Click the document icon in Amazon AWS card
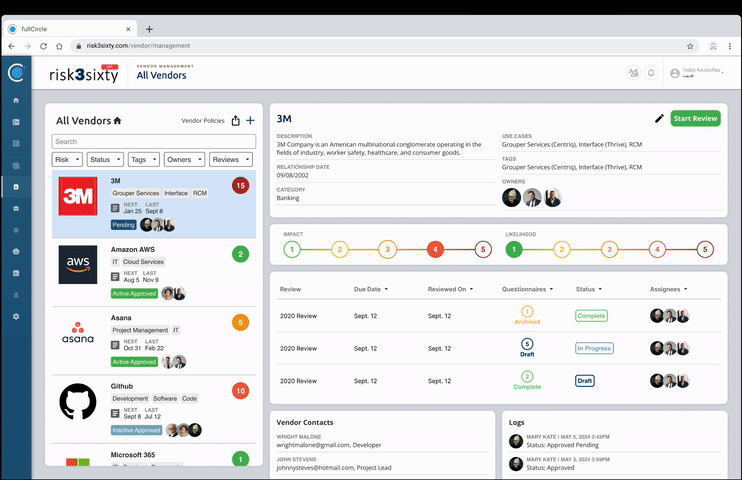 pos(115,276)
